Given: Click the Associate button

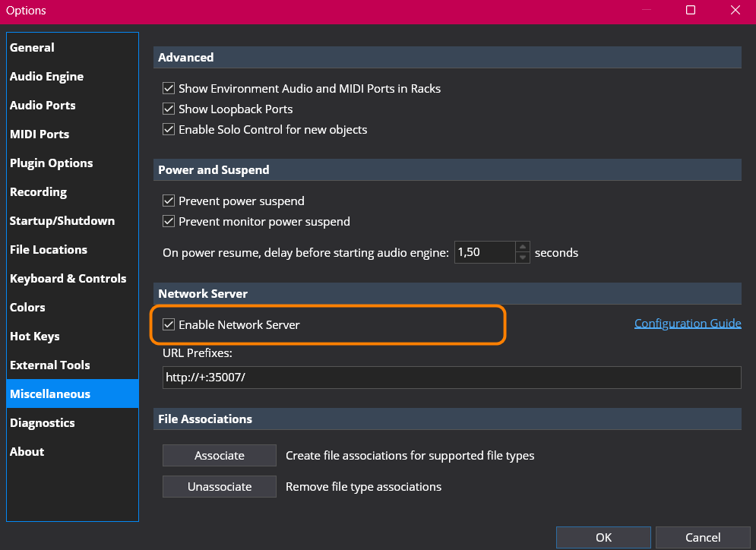Looking at the screenshot, I should pyautogui.click(x=220, y=456).
